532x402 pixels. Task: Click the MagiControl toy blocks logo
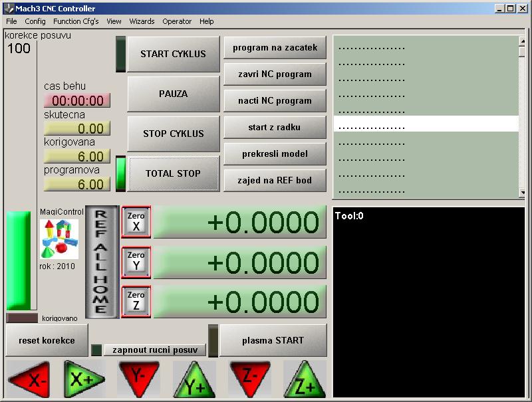[x=60, y=239]
